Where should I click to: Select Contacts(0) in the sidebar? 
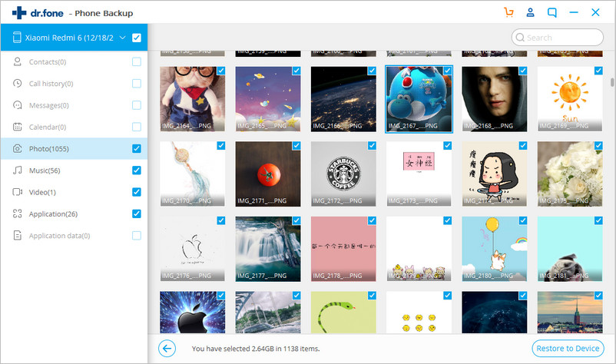48,61
